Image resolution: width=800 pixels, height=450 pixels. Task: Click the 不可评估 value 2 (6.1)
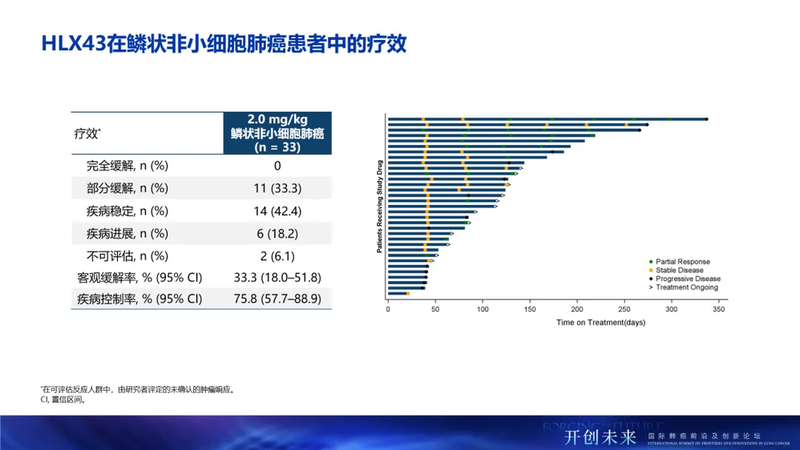click(x=277, y=255)
